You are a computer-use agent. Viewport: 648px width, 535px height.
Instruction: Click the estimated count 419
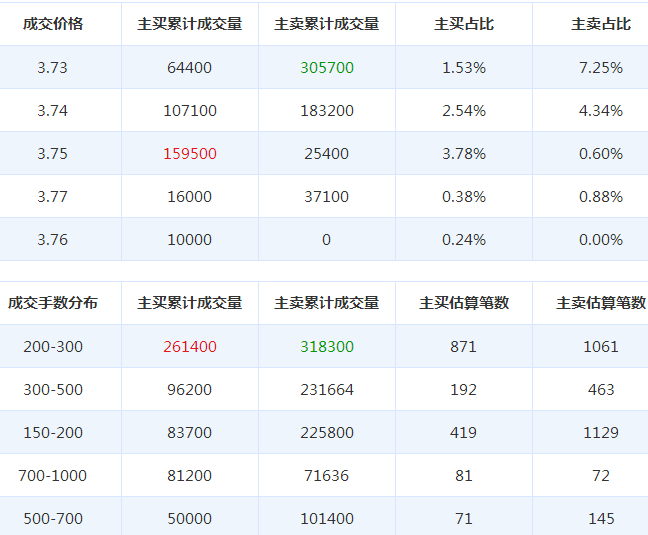[464, 432]
